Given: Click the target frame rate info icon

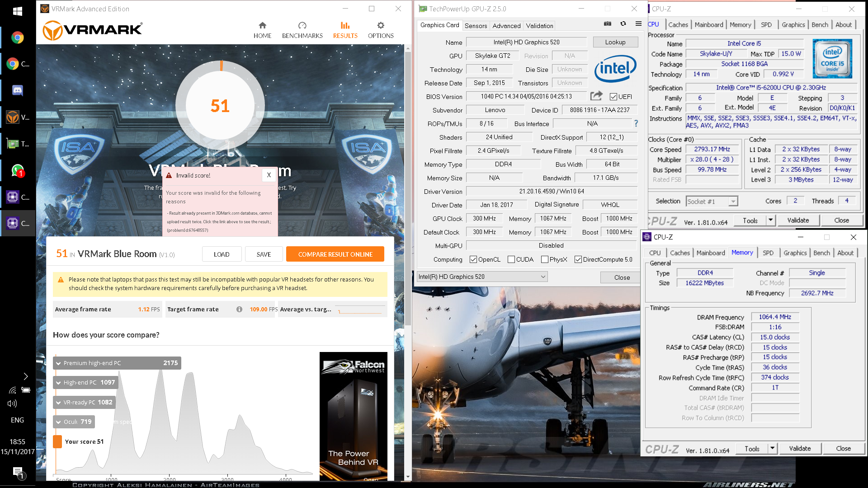Looking at the screenshot, I should pyautogui.click(x=239, y=310).
